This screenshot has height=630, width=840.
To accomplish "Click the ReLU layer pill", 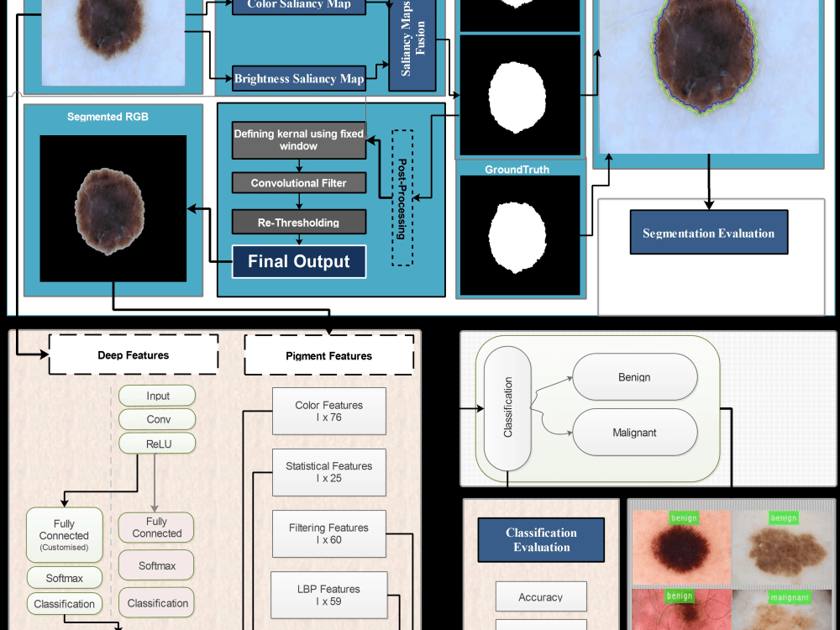I will click(157, 444).
